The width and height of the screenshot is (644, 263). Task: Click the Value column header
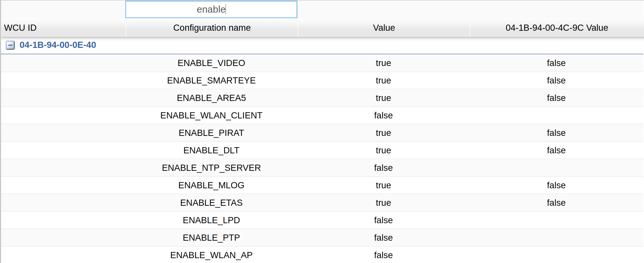(384, 28)
